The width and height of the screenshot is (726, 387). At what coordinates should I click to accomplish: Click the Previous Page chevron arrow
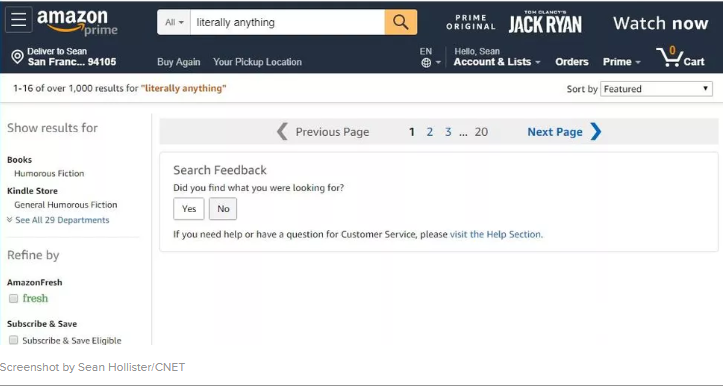pyautogui.click(x=282, y=132)
